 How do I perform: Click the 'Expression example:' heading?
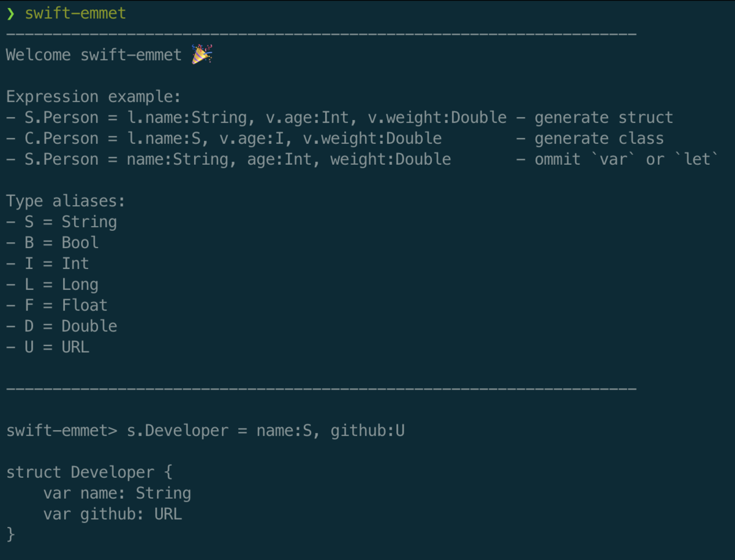94,97
